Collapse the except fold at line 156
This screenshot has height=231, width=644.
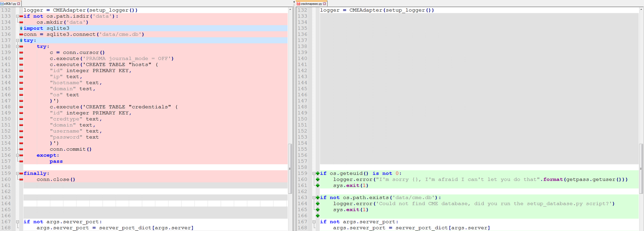coord(17,155)
